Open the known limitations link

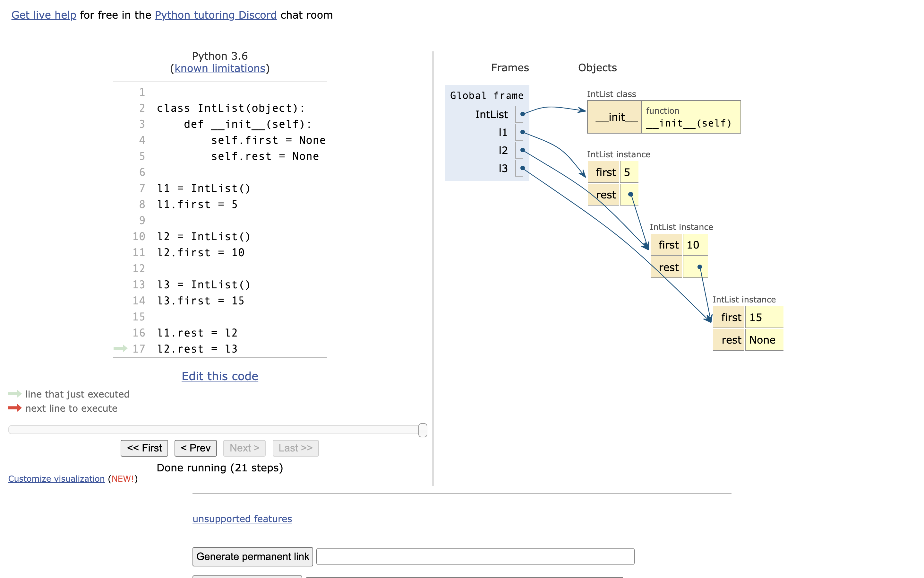coord(220,68)
